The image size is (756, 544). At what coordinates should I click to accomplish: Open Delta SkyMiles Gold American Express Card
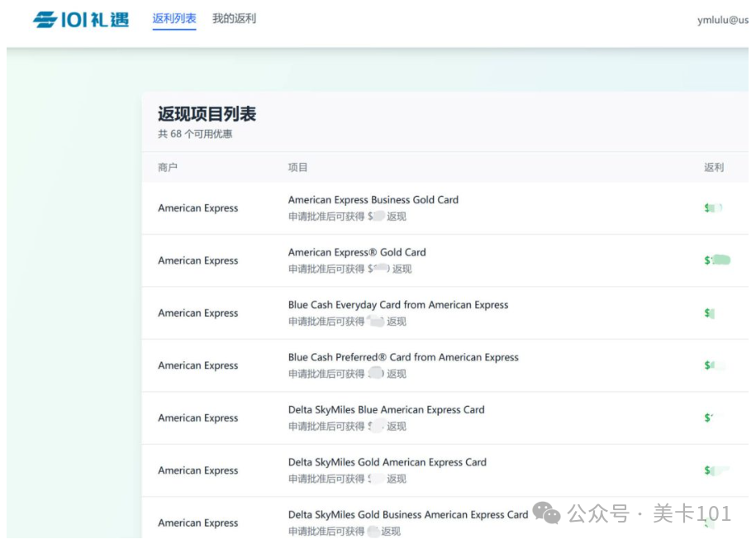(x=388, y=462)
